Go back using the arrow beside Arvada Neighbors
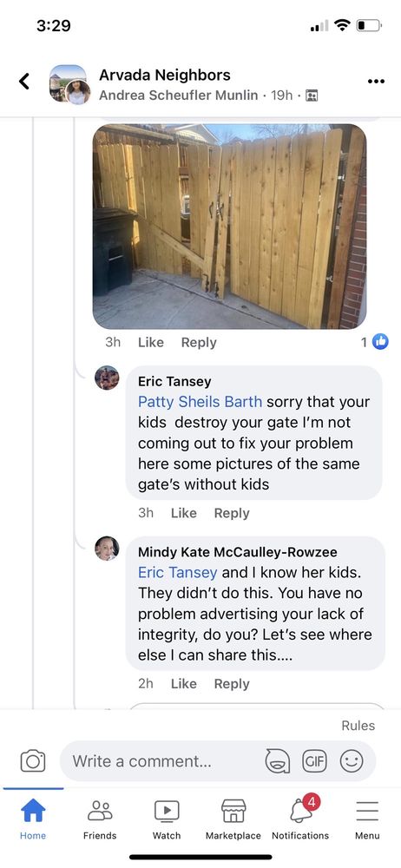This screenshot has width=401, height=868. [23, 82]
